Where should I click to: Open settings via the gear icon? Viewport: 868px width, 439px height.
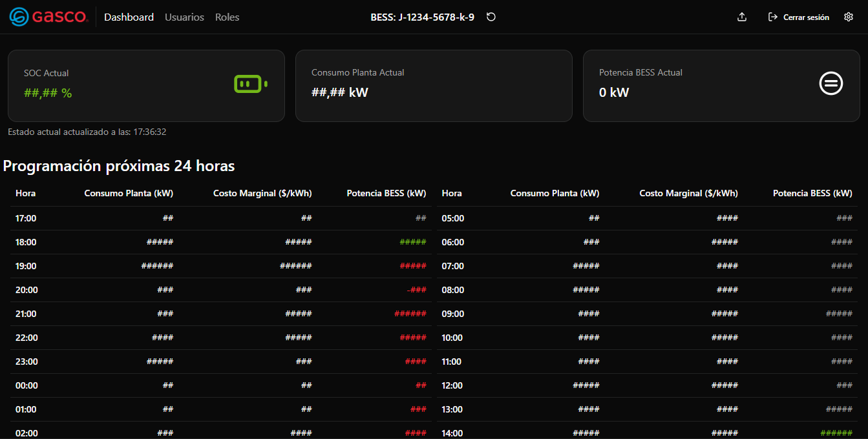point(849,17)
